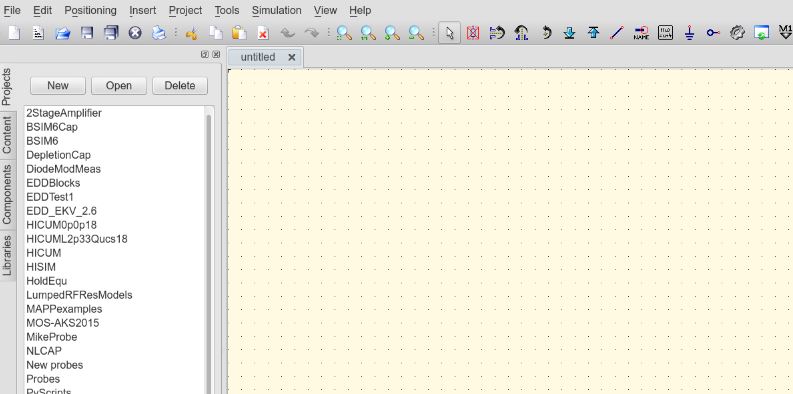
Task: Cut the selection with scissors icon
Action: point(191,33)
